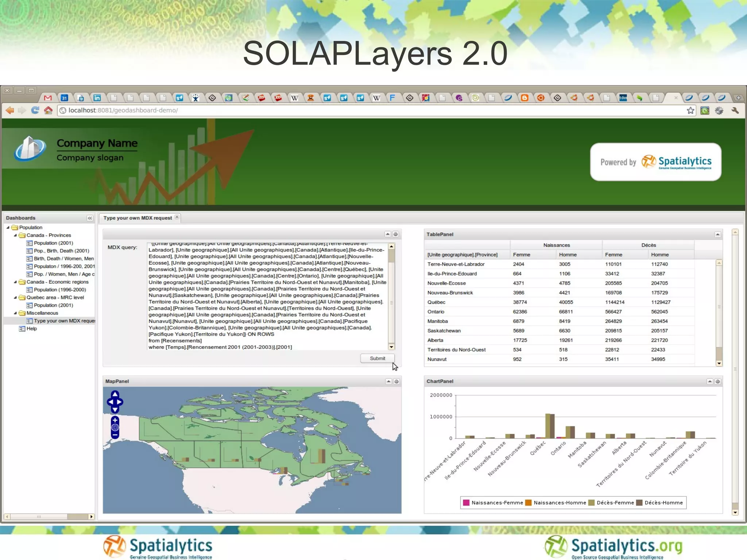Screen dimensions: 747x560
Task: Open Population (1996-2000) dashboard
Action: click(60, 290)
